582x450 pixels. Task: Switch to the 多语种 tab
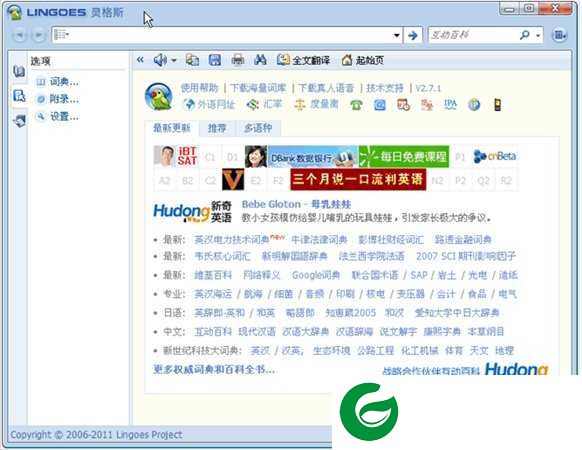[258, 128]
